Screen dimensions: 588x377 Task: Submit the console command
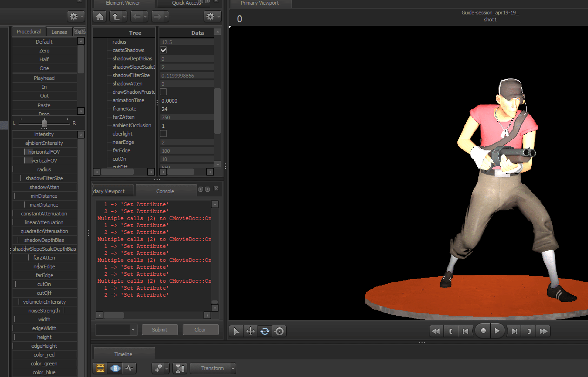pos(159,330)
